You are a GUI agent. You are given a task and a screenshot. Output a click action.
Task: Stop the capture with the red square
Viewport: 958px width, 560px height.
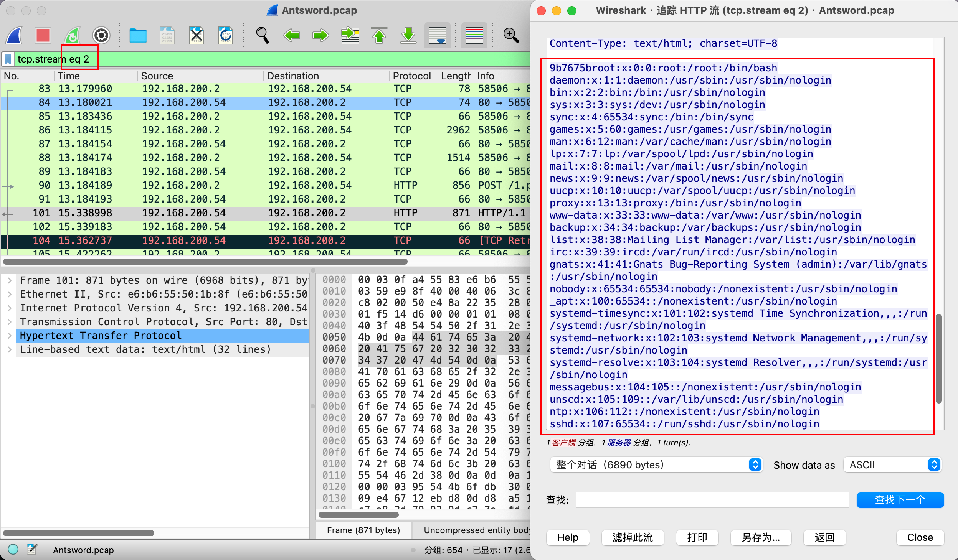[43, 36]
